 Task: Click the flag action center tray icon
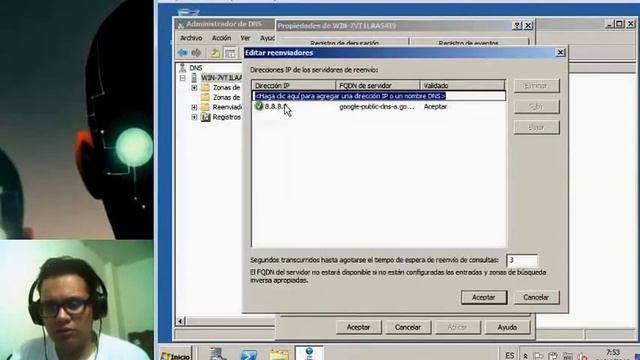538,356
